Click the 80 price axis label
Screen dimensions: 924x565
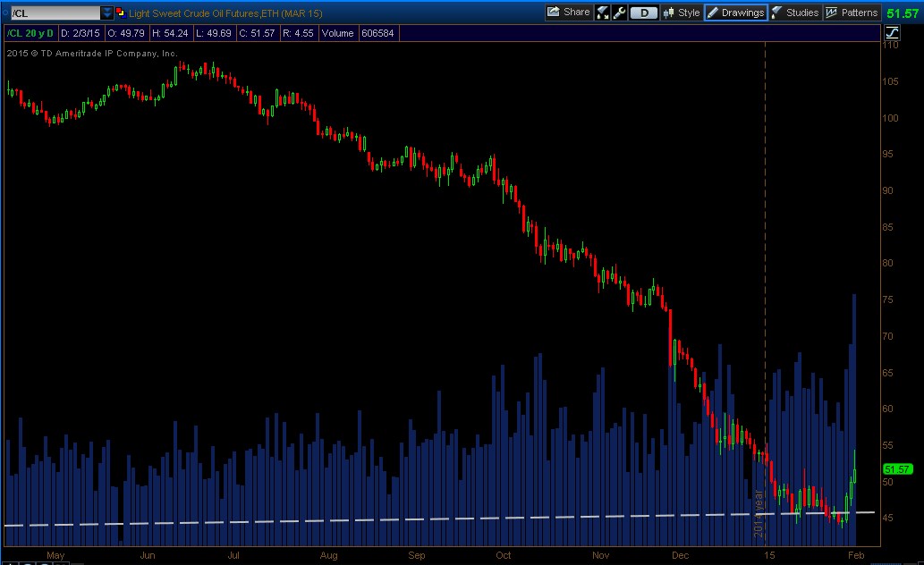tap(887, 263)
